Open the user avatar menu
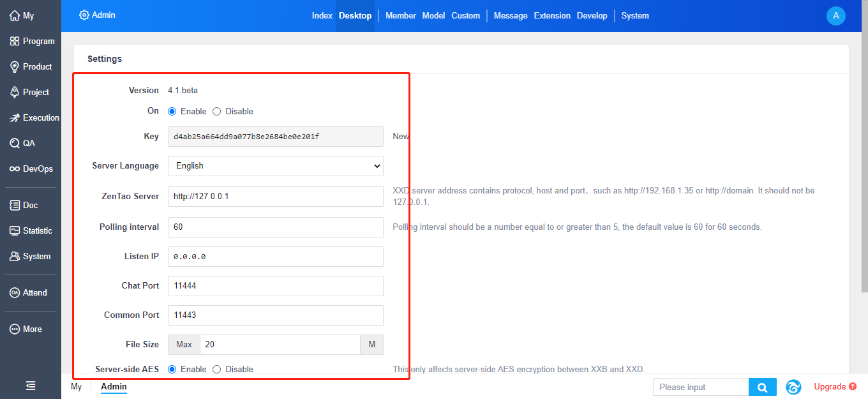 pyautogui.click(x=835, y=15)
